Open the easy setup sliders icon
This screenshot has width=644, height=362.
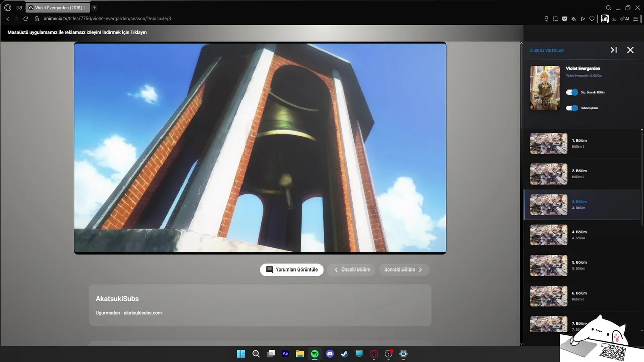[x=636, y=19]
